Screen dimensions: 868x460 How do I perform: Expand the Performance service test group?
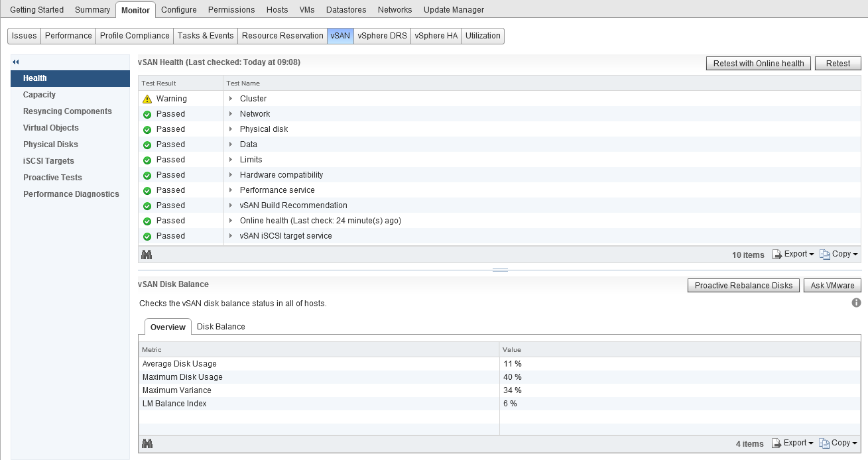point(231,190)
